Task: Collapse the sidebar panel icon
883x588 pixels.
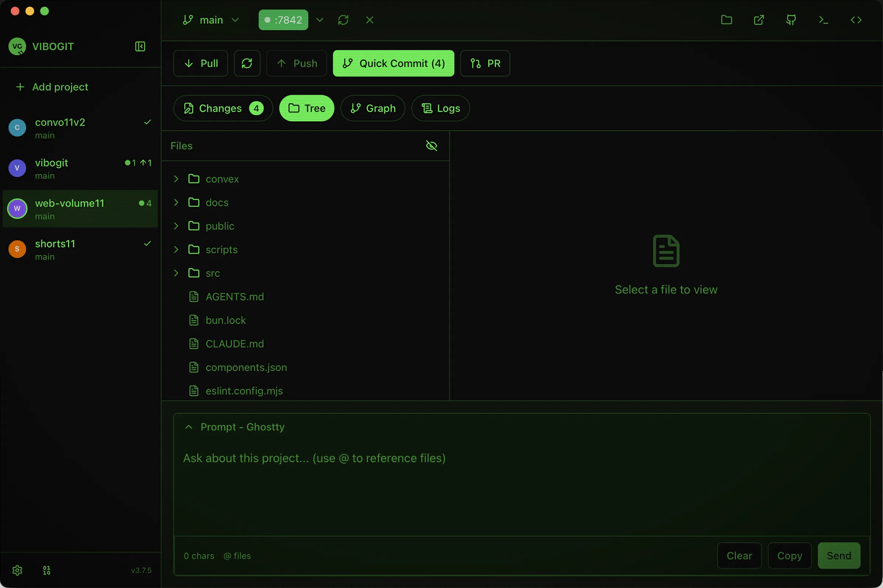Action: pos(140,46)
